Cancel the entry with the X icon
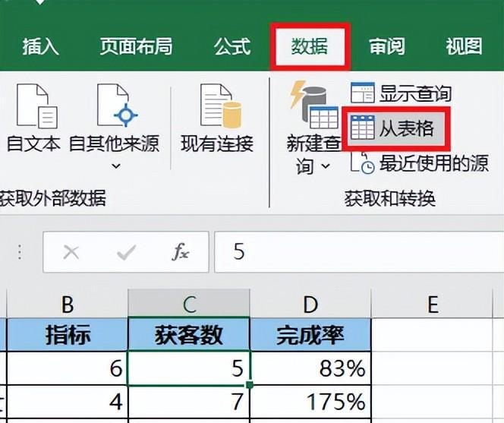The height and width of the screenshot is (423, 504). pos(71,252)
